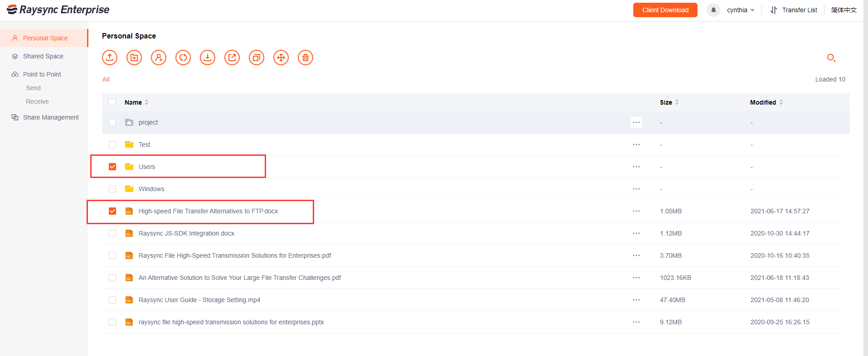Check the Solutions for Enterprises.pdf checkbox
This screenshot has height=356, width=868.
click(112, 255)
